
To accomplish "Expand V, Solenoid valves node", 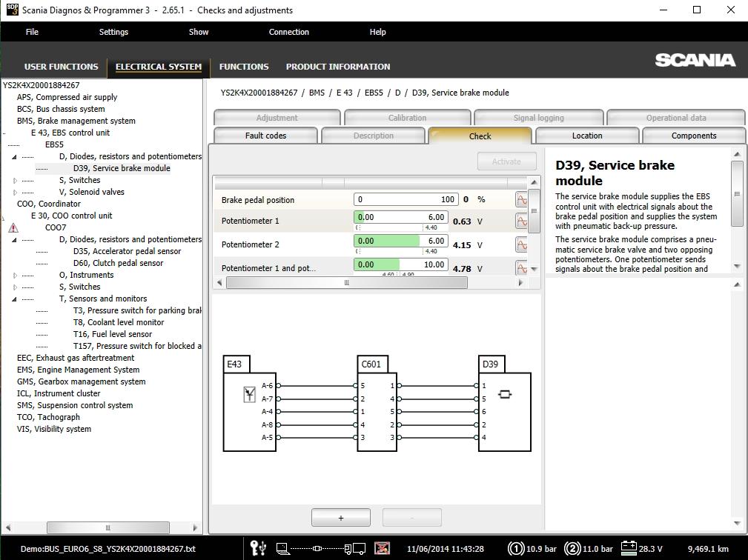I will coord(15,193).
